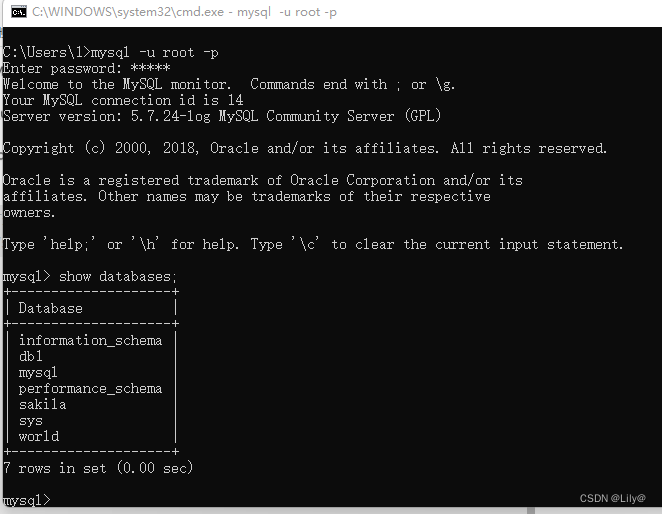Screen dimensions: 662x514
Task: Select the db1 database entry
Action: click(31, 356)
